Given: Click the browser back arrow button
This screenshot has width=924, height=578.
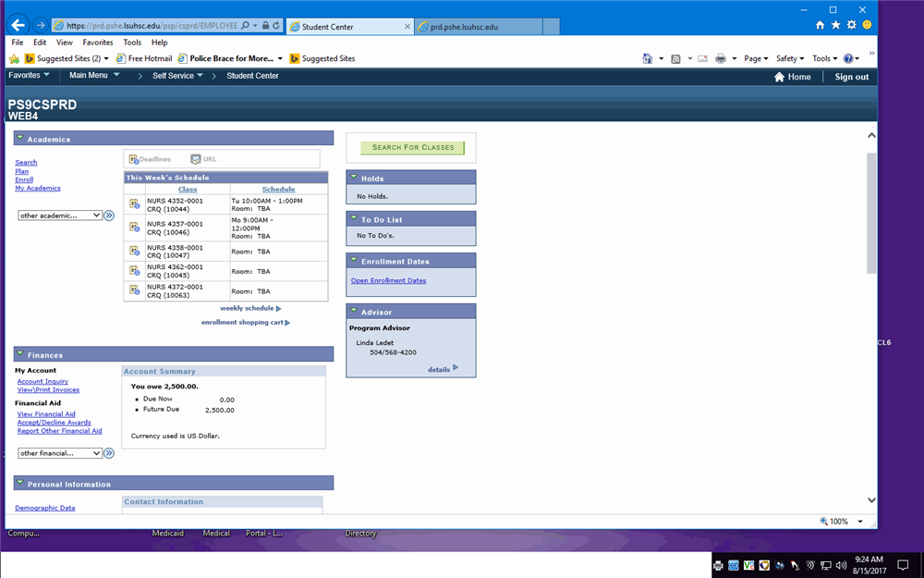Looking at the screenshot, I should [x=18, y=25].
